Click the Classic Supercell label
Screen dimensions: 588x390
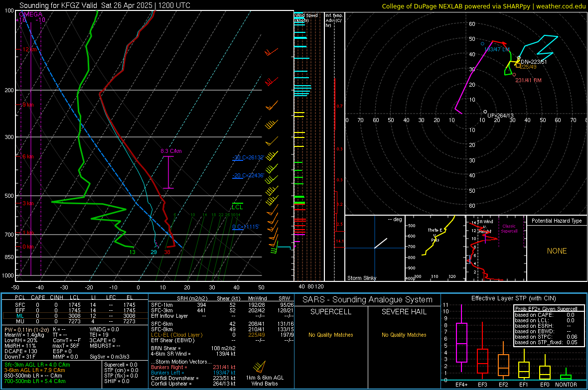[509, 229]
